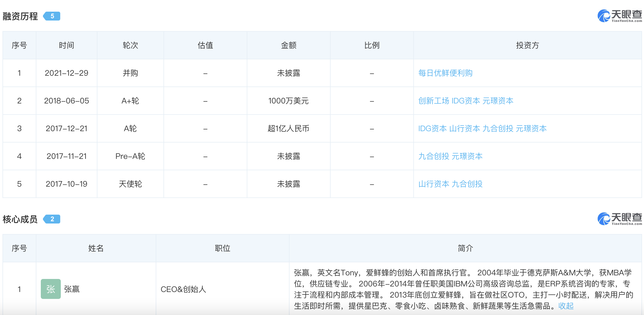The height and width of the screenshot is (315, 644).
Task: Click the bio text beginning 张赢，英文名Tony
Action: pyautogui.click(x=464, y=289)
